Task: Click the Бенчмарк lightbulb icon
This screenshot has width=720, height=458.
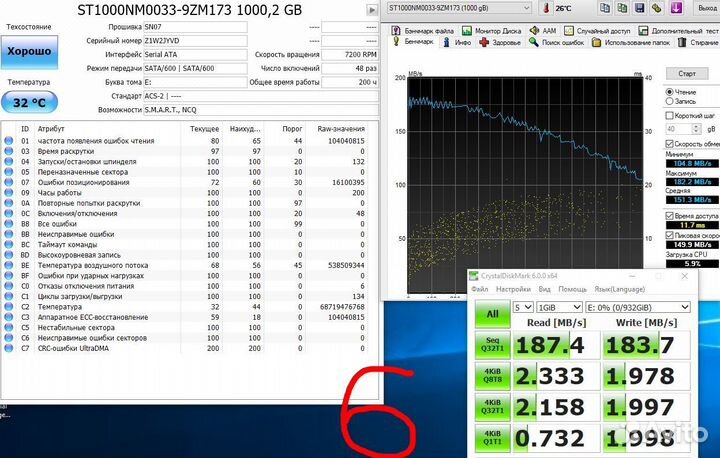Action: [396, 42]
